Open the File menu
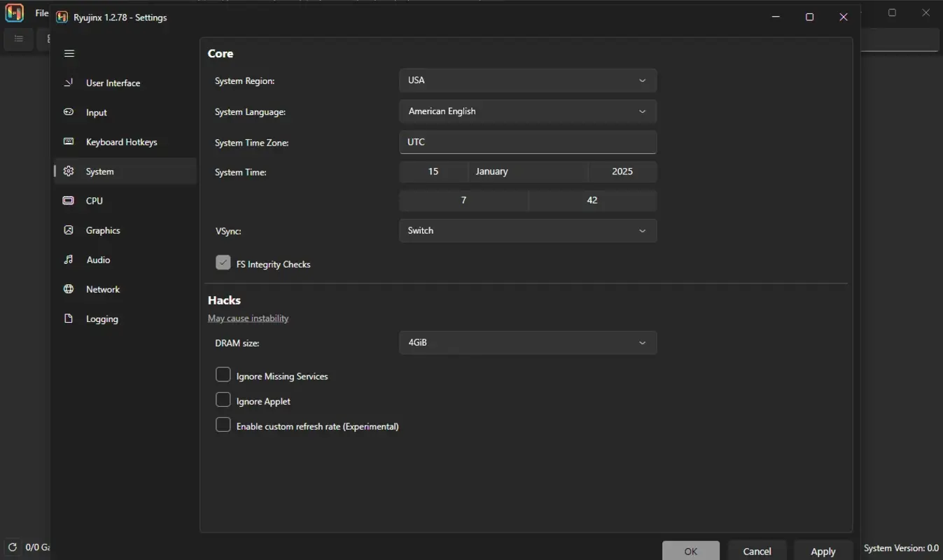 coord(41,13)
